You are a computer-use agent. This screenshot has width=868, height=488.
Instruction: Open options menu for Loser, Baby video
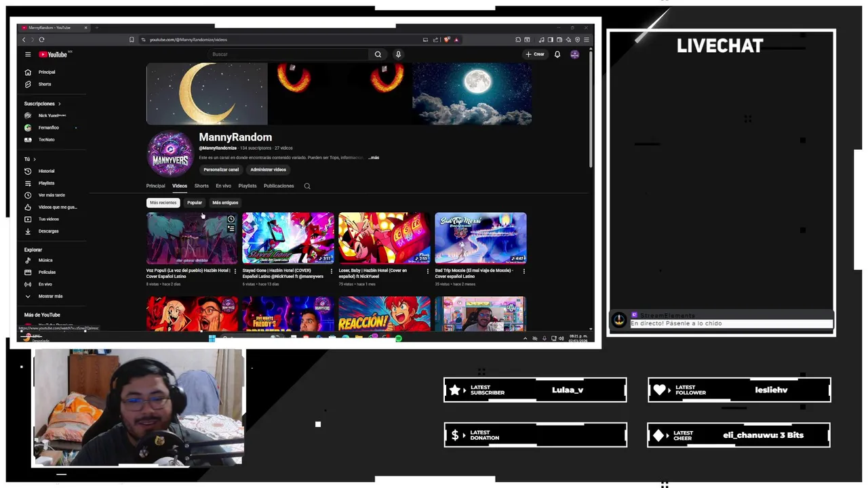click(x=428, y=271)
